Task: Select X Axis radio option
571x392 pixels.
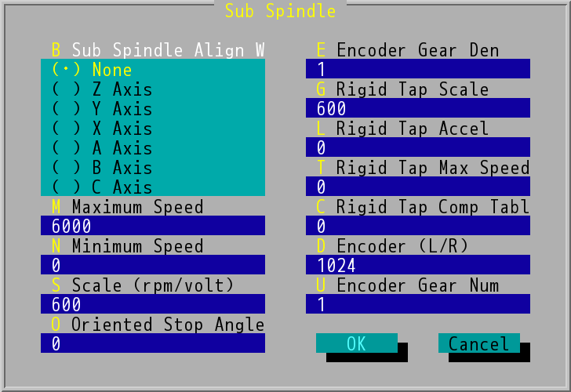Action: click(x=102, y=128)
